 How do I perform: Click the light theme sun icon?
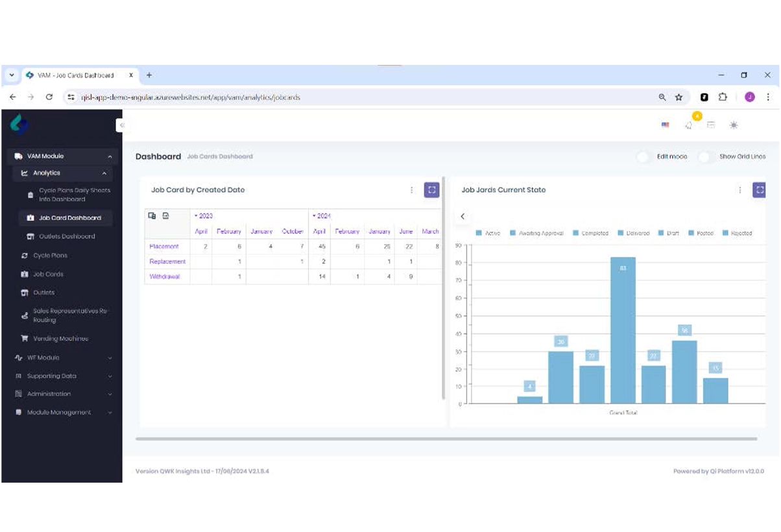click(733, 125)
